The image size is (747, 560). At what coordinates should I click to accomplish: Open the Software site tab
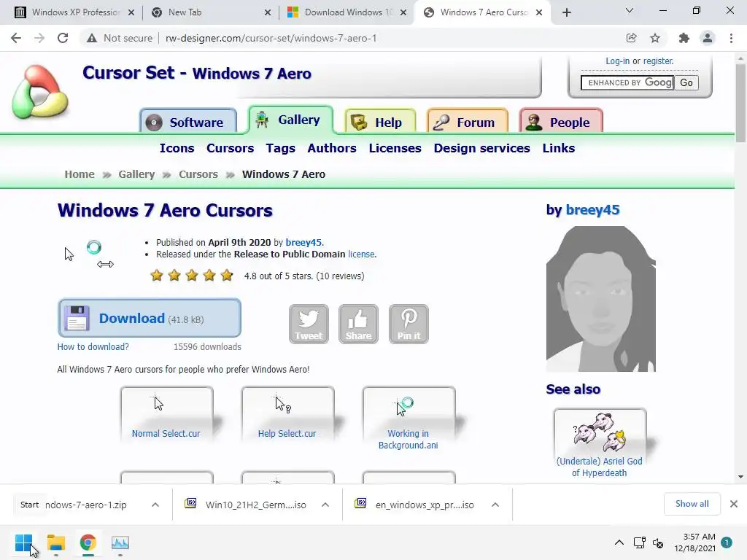point(188,122)
